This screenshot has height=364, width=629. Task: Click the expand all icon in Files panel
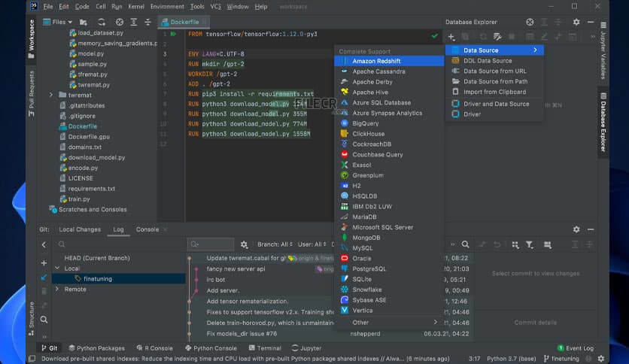point(134,22)
